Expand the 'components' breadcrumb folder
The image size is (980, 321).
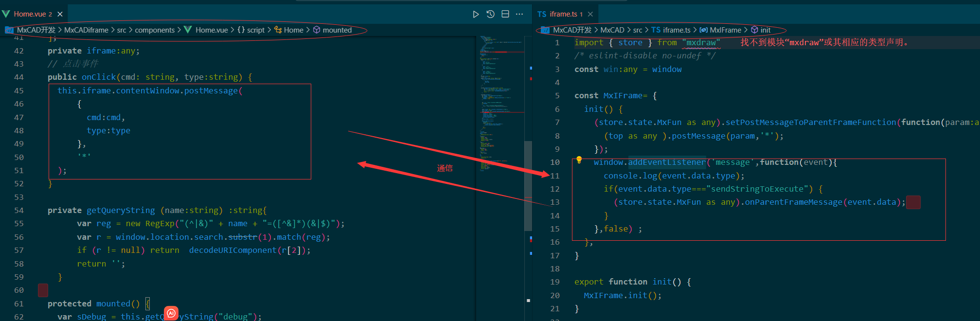pos(155,30)
